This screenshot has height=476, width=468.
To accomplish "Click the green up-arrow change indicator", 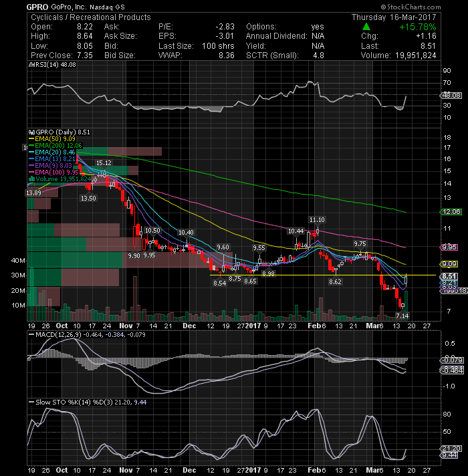I will (x=366, y=27).
